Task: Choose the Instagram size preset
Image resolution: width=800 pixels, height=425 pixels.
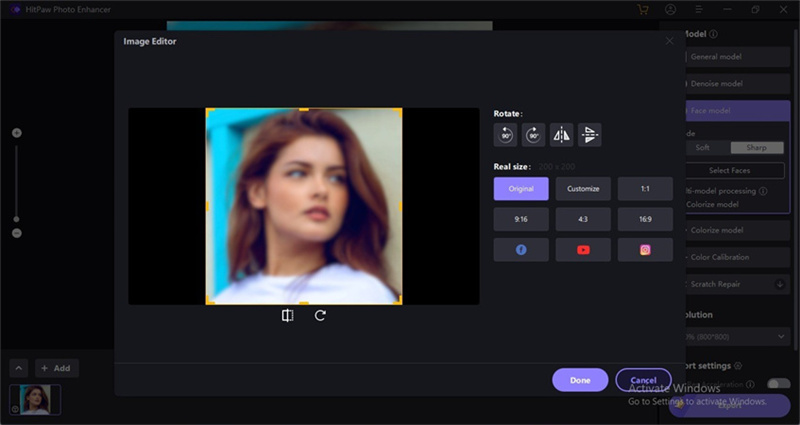Action: pos(645,250)
